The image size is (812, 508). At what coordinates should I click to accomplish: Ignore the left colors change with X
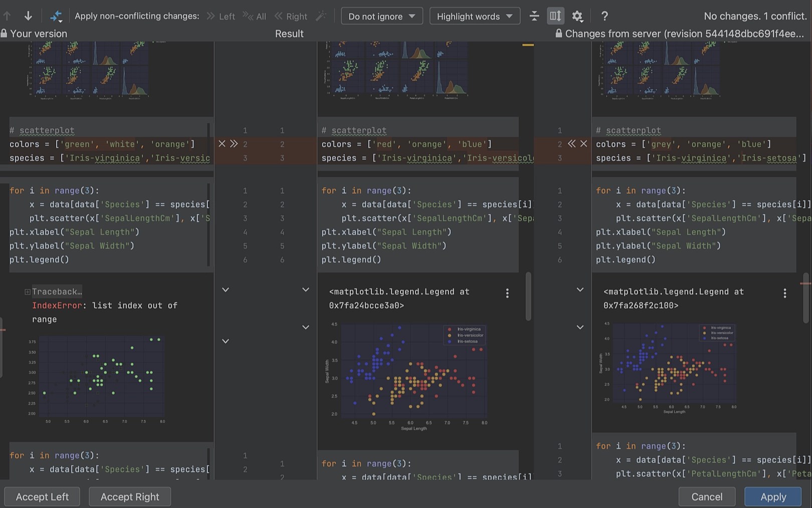point(222,144)
